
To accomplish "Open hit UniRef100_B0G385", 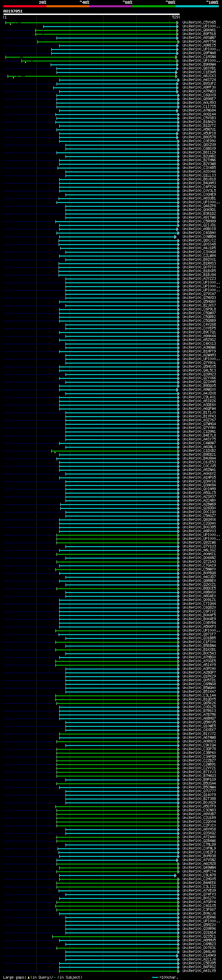I will click(x=199, y=527).
